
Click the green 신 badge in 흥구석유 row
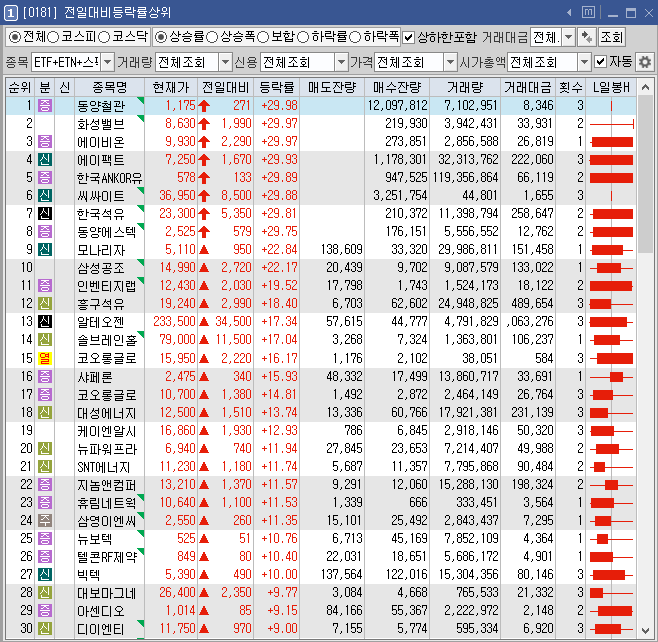pyautogui.click(x=45, y=303)
